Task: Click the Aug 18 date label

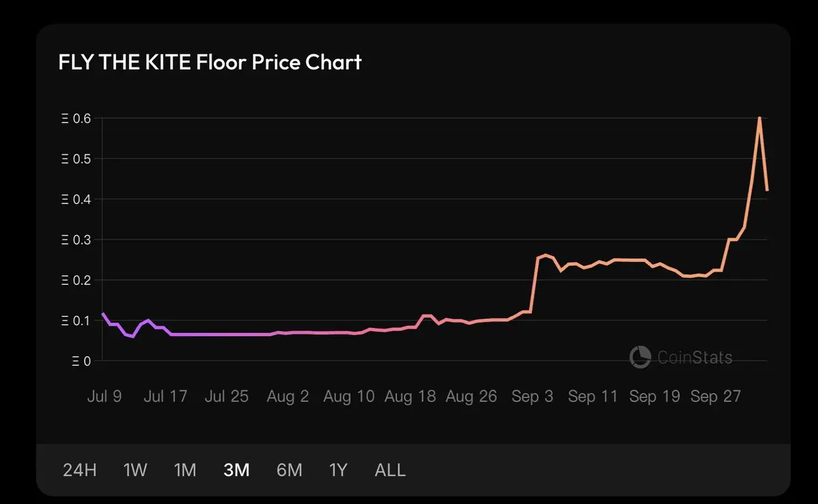Action: [x=410, y=396]
